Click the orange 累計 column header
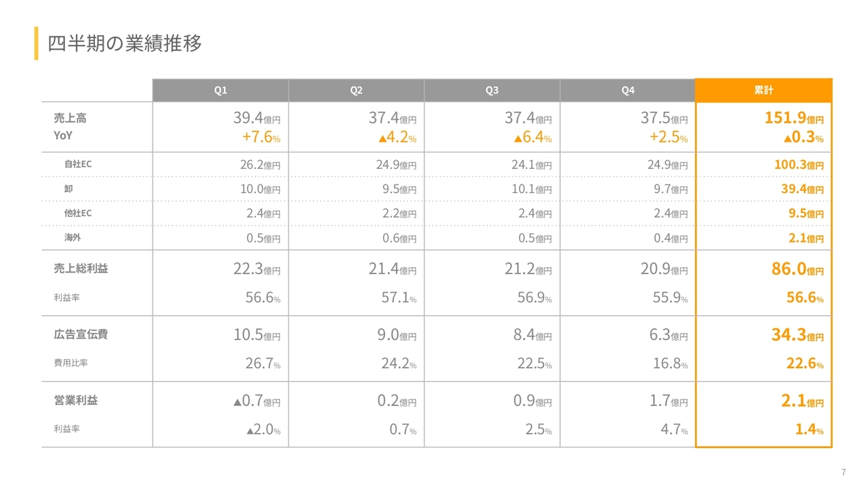This screenshot has width=868, height=488. [764, 90]
